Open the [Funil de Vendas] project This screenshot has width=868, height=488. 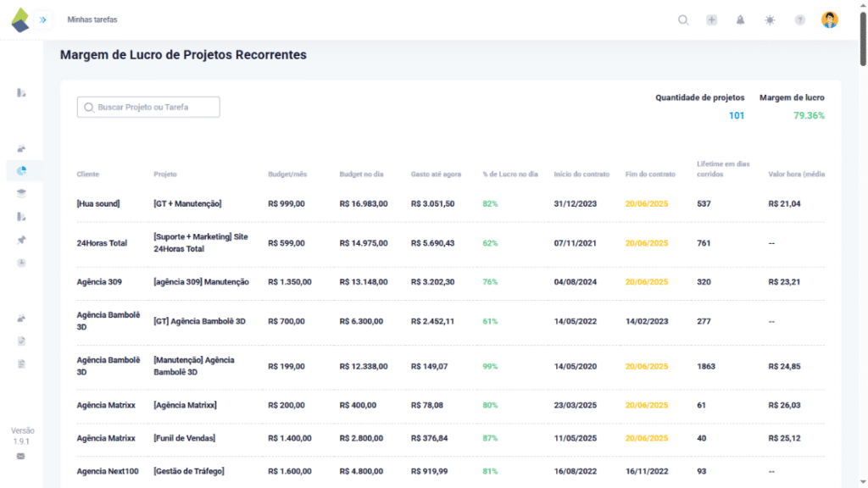coord(184,438)
